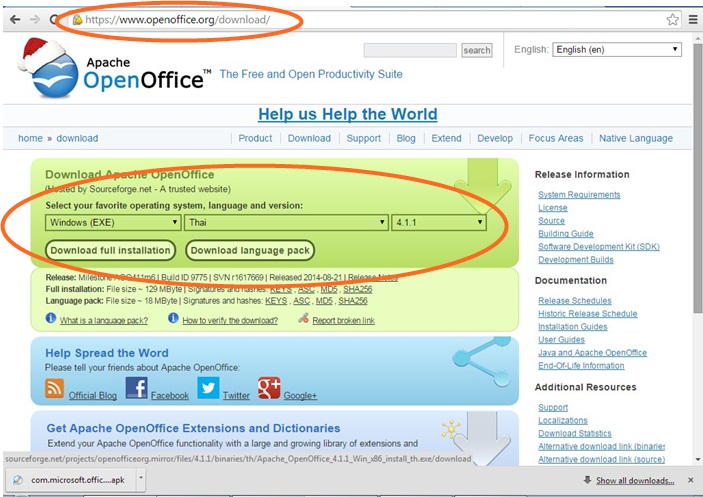The height and width of the screenshot is (497, 703).
Task: Click the page search input field
Action: click(410, 50)
